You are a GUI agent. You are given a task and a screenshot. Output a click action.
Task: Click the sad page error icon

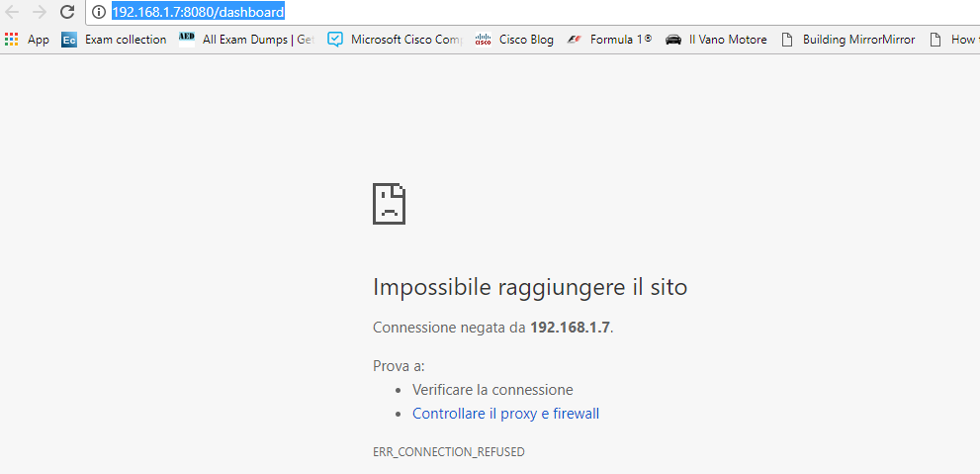(x=389, y=204)
